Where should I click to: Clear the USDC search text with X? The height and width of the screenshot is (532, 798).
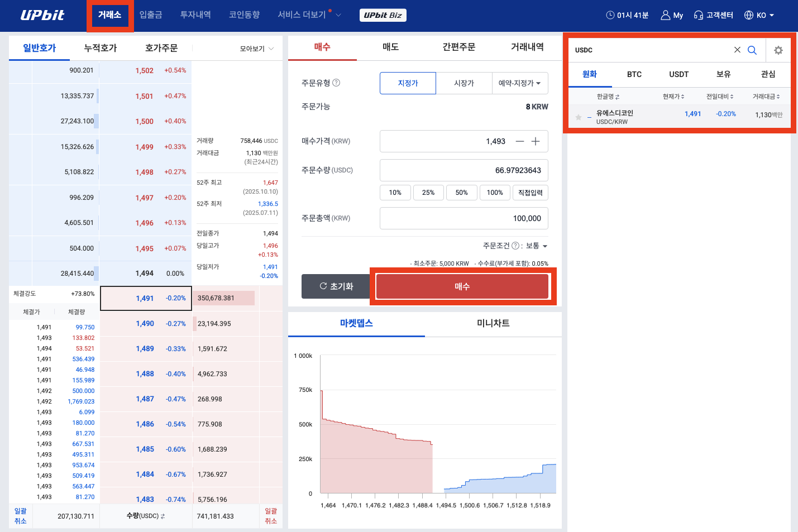tap(737, 50)
